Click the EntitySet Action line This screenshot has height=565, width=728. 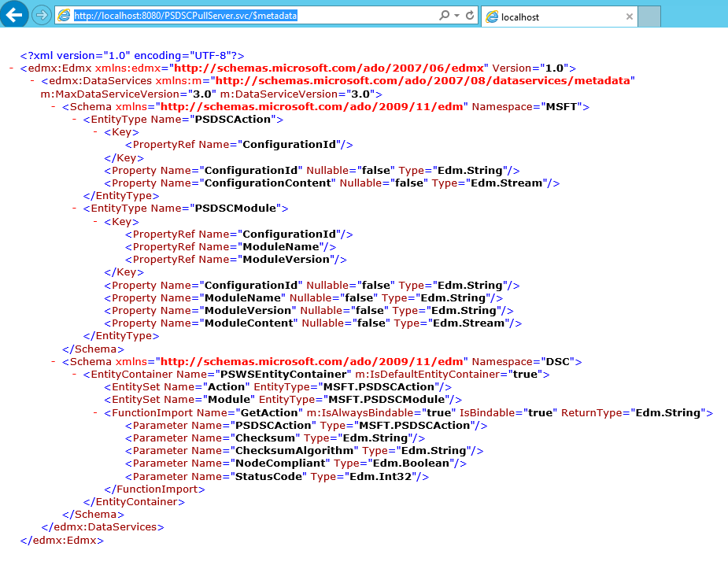(x=278, y=387)
